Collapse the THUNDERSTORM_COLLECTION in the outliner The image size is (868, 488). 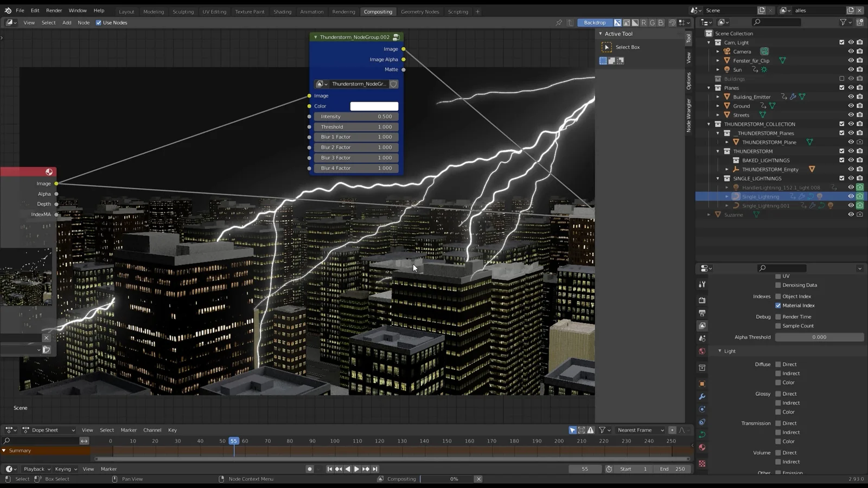[709, 124]
